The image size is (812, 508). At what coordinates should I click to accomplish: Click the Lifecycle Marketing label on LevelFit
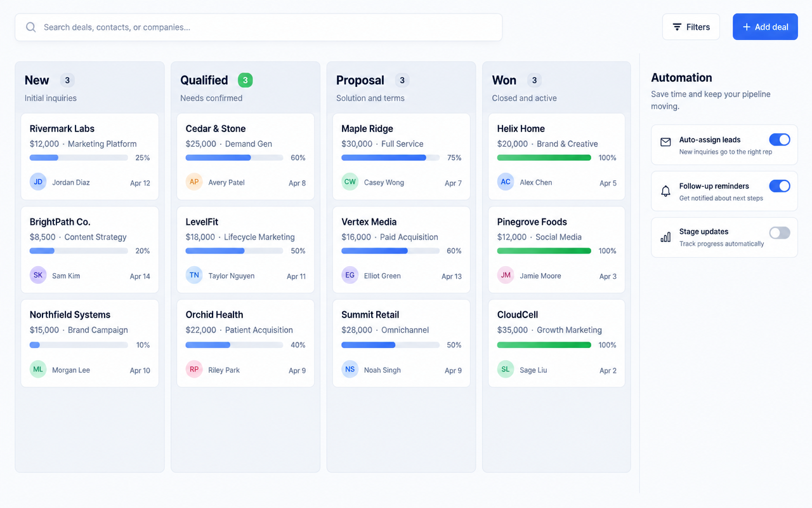click(259, 237)
